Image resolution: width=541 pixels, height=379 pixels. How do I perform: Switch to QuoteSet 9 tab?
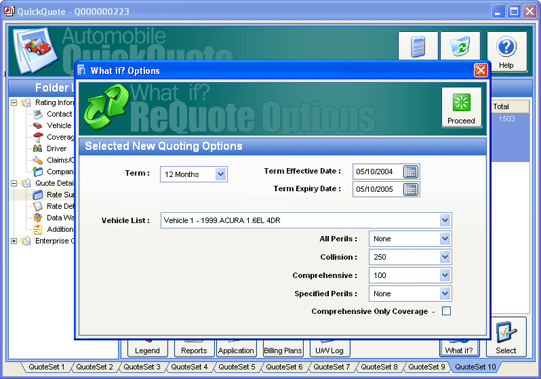click(427, 367)
